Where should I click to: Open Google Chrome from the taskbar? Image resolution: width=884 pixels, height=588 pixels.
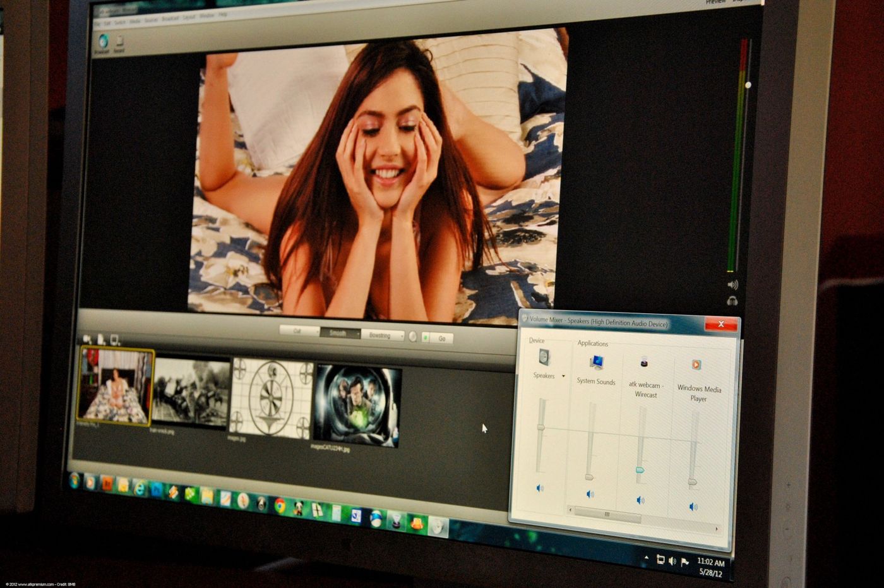click(280, 505)
